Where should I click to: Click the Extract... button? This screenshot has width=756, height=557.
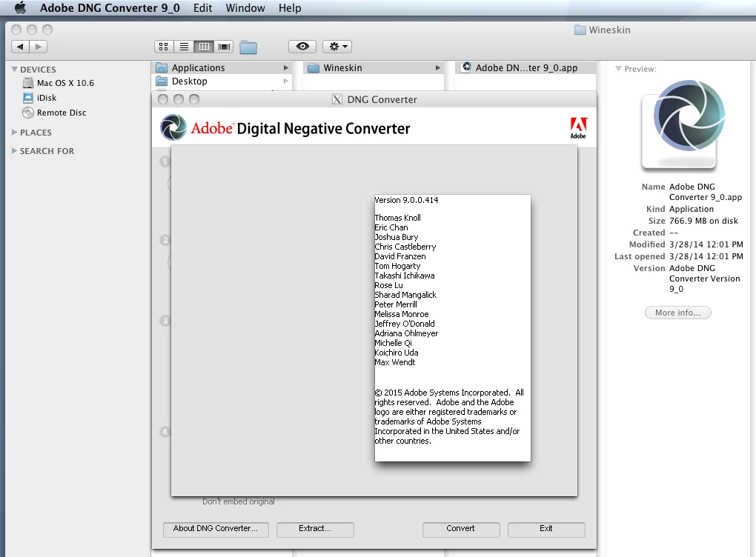click(315, 529)
